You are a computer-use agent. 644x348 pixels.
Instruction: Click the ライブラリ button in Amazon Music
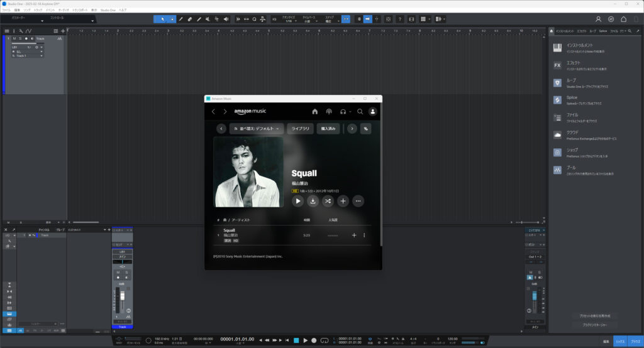click(300, 128)
